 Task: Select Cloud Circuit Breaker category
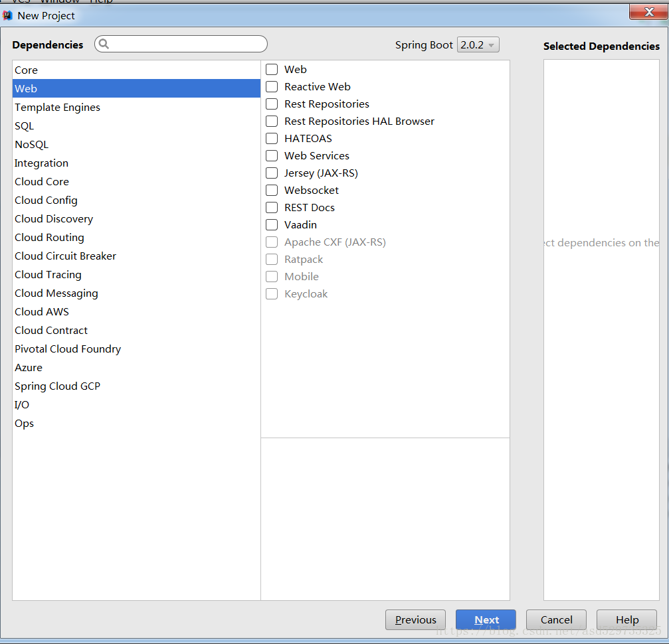point(136,256)
